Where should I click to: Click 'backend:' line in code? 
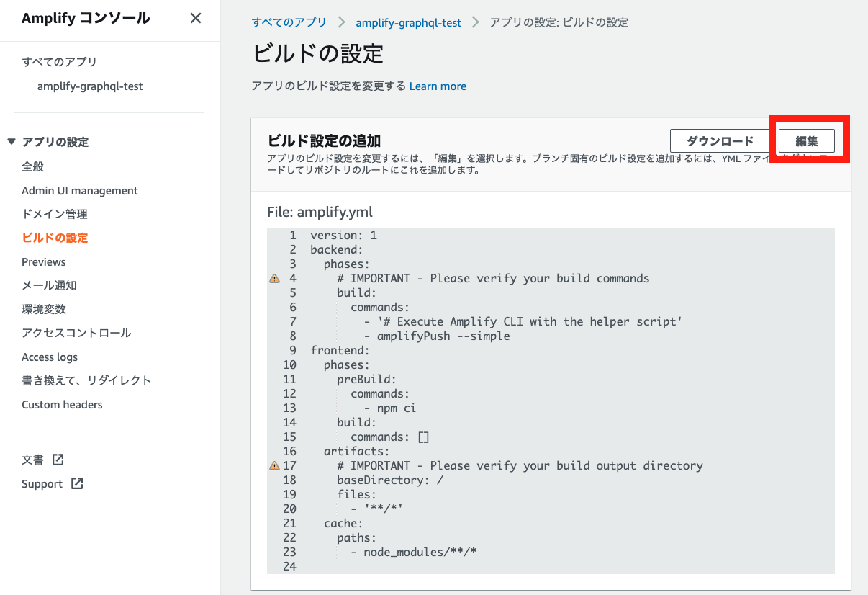coord(336,249)
